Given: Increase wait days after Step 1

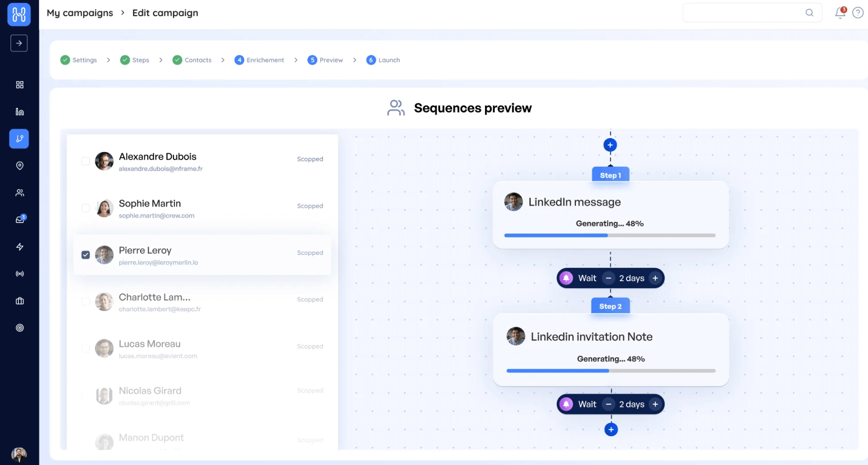Looking at the screenshot, I should coord(655,278).
